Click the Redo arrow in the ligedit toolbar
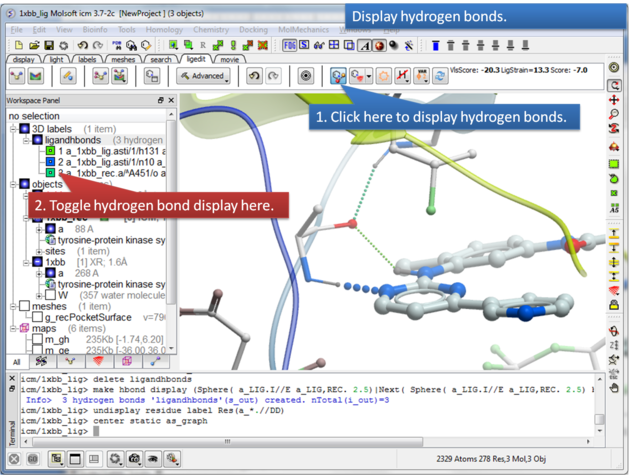 pyautogui.click(x=274, y=76)
